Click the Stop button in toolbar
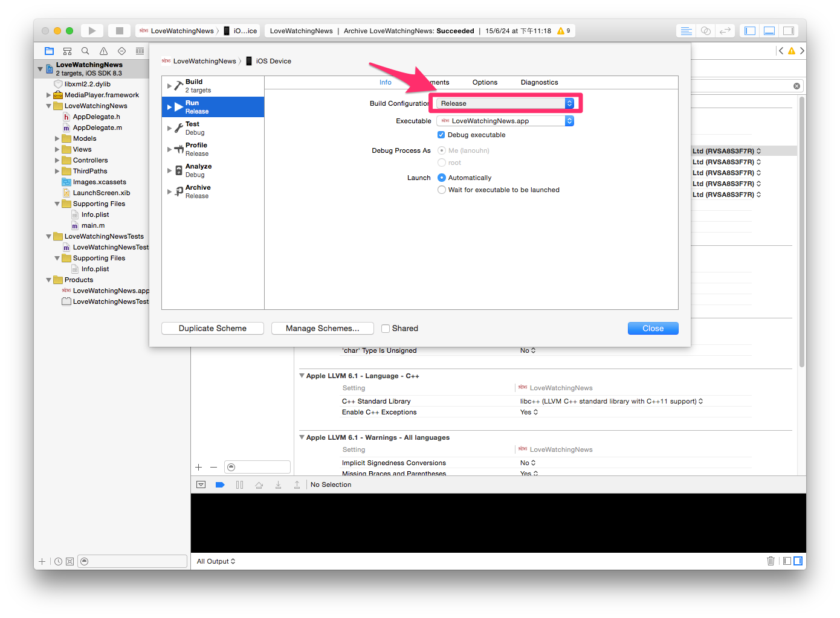The width and height of the screenshot is (840, 618). (x=120, y=31)
